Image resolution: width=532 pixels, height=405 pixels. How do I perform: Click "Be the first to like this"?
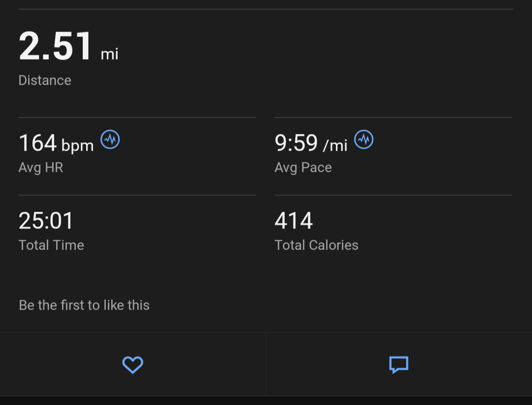pos(84,305)
